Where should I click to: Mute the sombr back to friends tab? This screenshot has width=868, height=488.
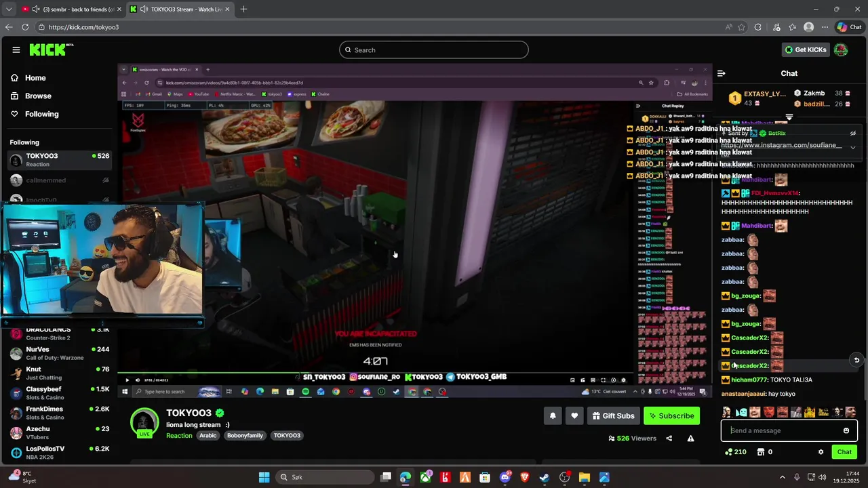(x=36, y=9)
